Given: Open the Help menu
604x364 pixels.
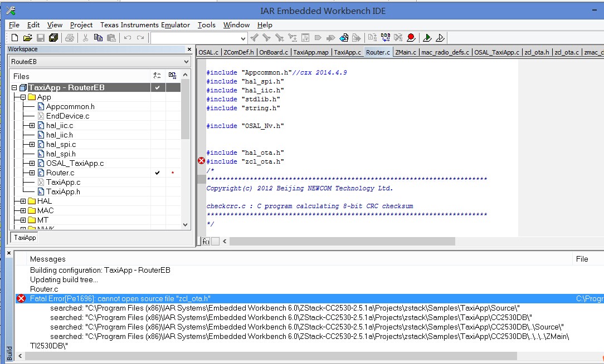Looking at the screenshot, I should [x=265, y=24].
